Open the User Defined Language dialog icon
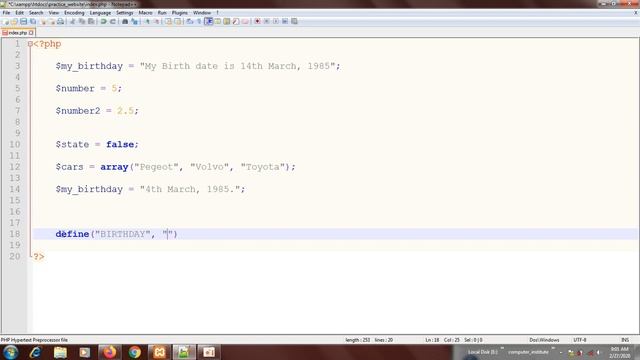640x360 pixels. tap(218, 21)
